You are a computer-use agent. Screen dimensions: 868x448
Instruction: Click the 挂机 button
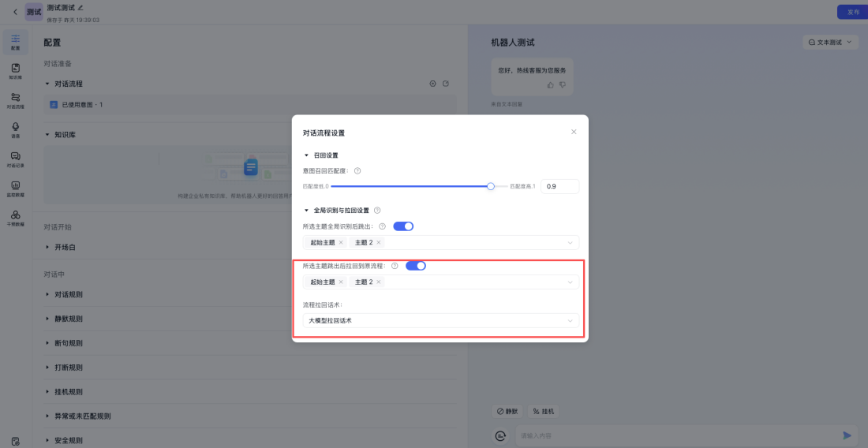[543, 412]
